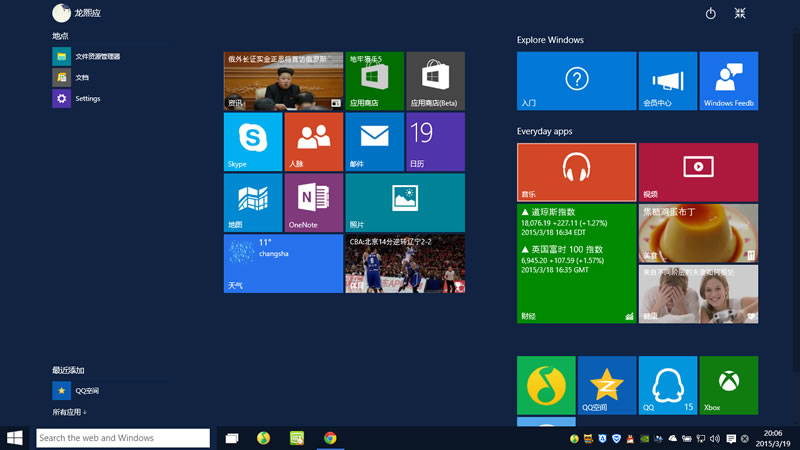Open the Skype tile
This screenshot has width=800, height=450.
pyautogui.click(x=253, y=142)
